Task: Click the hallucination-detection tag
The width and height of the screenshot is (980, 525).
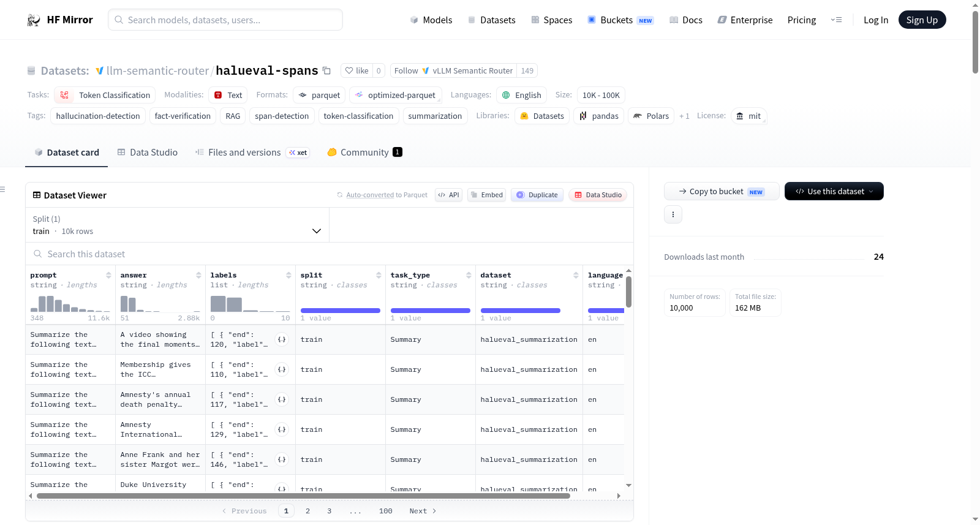Action: [98, 116]
